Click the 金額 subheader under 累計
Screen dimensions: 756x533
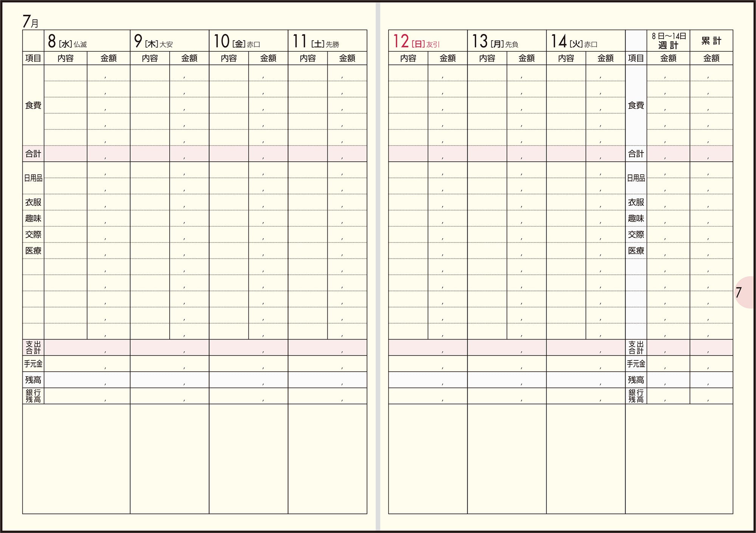coord(711,58)
